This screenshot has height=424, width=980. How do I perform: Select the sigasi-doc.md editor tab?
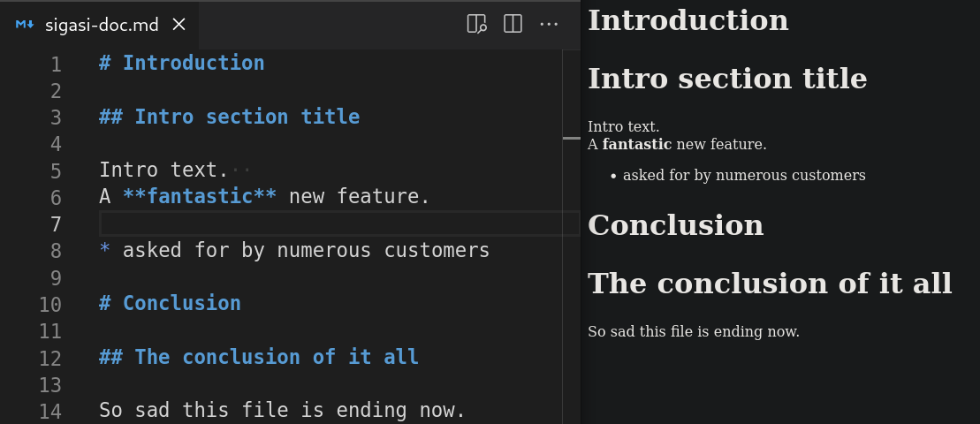coord(102,25)
